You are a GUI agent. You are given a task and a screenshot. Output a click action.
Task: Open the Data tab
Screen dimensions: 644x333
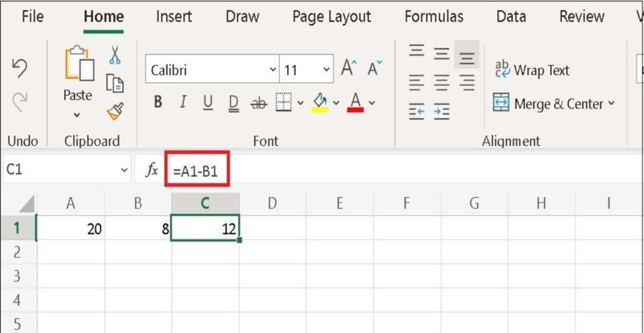tap(511, 17)
